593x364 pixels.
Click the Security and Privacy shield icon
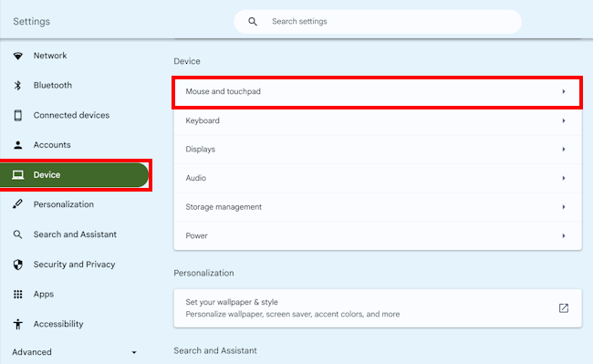(x=17, y=265)
